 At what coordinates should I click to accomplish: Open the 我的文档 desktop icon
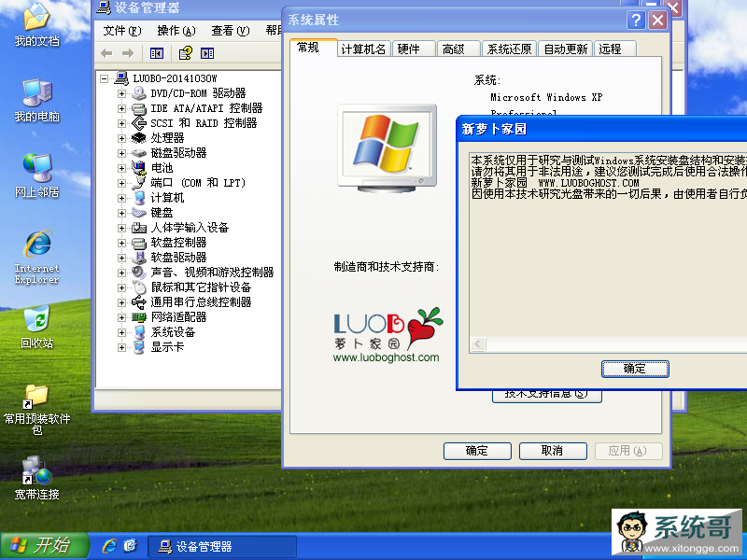(36, 25)
